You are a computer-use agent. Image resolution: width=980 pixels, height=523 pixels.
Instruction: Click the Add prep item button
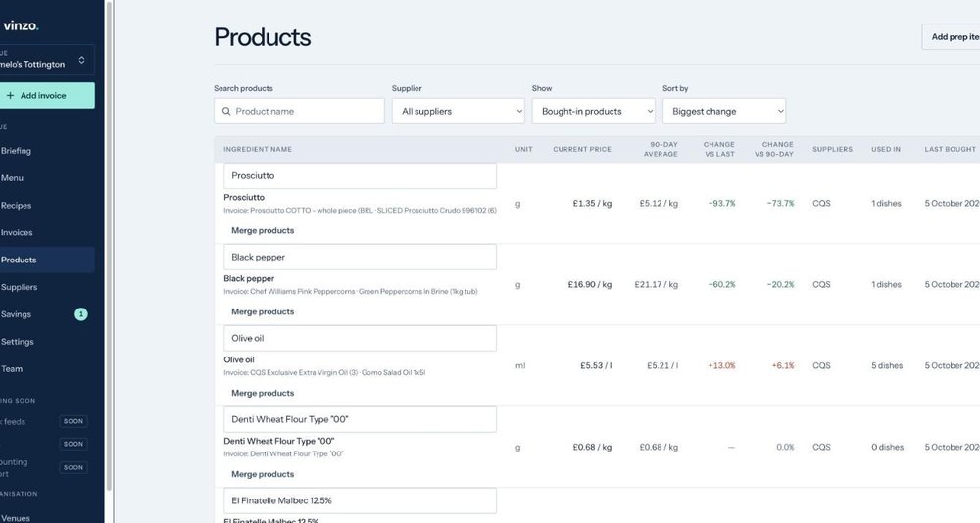coord(951,37)
